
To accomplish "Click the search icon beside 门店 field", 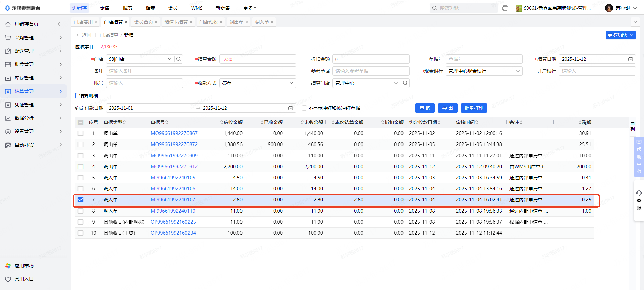I will (x=179, y=59).
